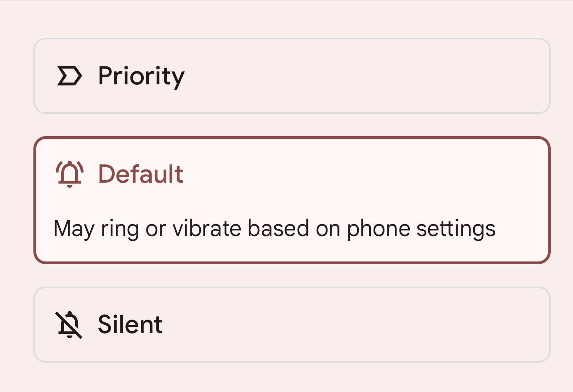Select the Priority notification mode
Screen dimensions: 573x392
point(292,76)
